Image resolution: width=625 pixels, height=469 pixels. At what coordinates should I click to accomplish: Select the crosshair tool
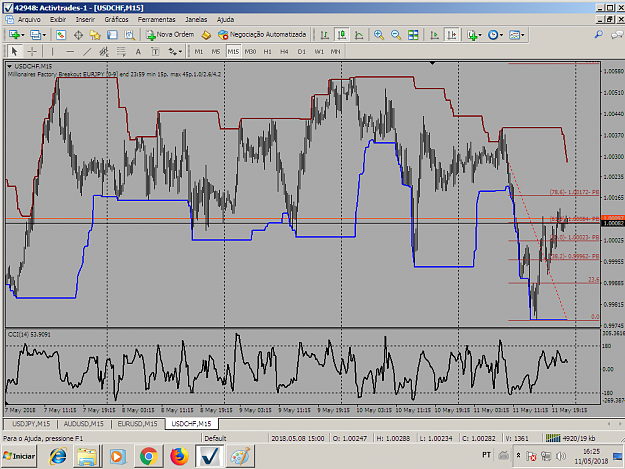32,51
